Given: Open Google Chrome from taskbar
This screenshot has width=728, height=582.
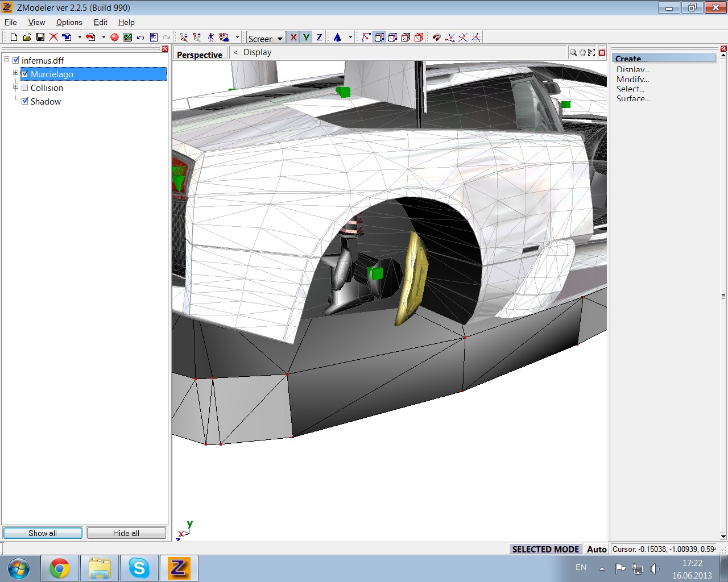Looking at the screenshot, I should tap(60, 568).
